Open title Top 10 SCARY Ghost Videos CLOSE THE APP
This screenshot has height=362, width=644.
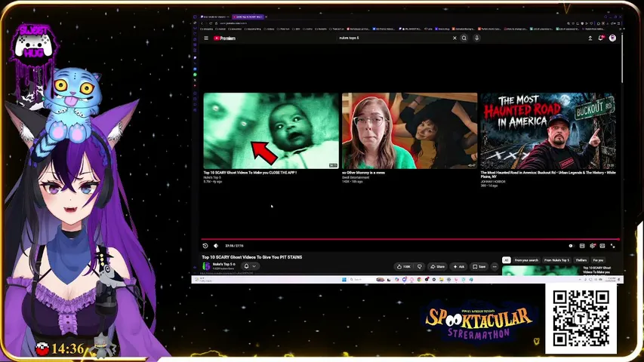click(250, 173)
